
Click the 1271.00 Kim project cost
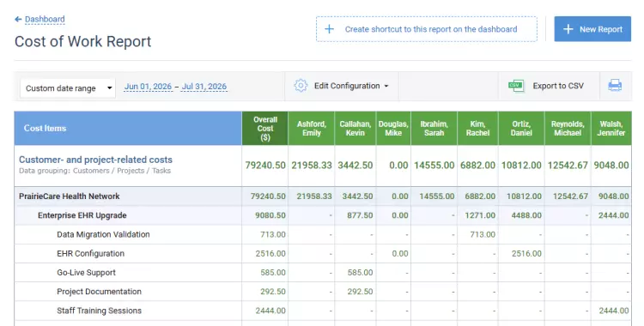(480, 215)
